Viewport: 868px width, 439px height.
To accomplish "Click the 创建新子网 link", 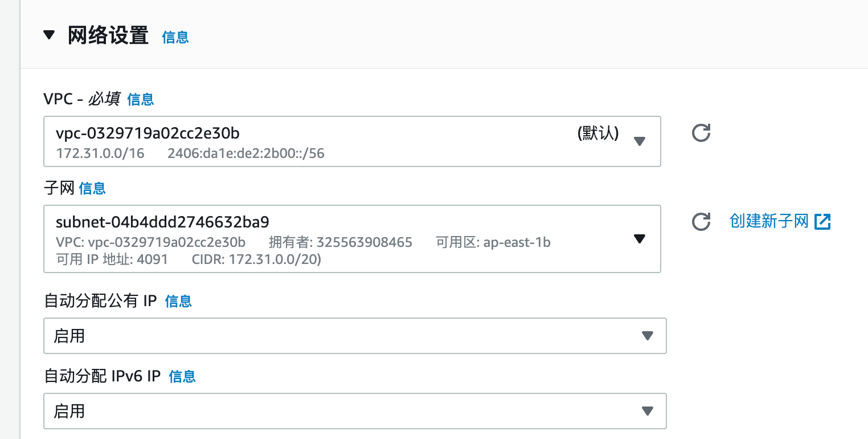I will (769, 222).
